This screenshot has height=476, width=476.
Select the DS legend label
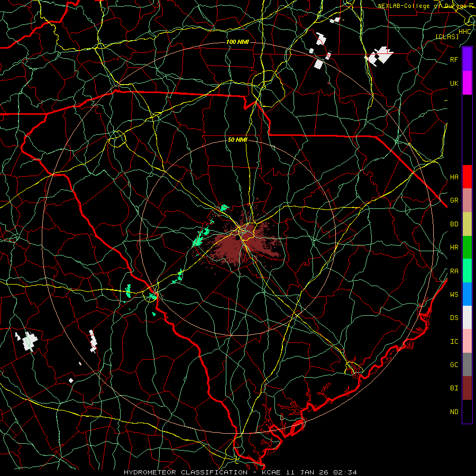pyautogui.click(x=454, y=318)
